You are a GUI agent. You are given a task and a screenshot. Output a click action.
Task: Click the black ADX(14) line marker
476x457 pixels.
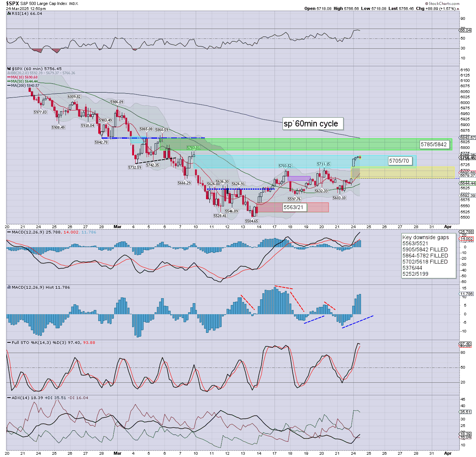pos(9,398)
